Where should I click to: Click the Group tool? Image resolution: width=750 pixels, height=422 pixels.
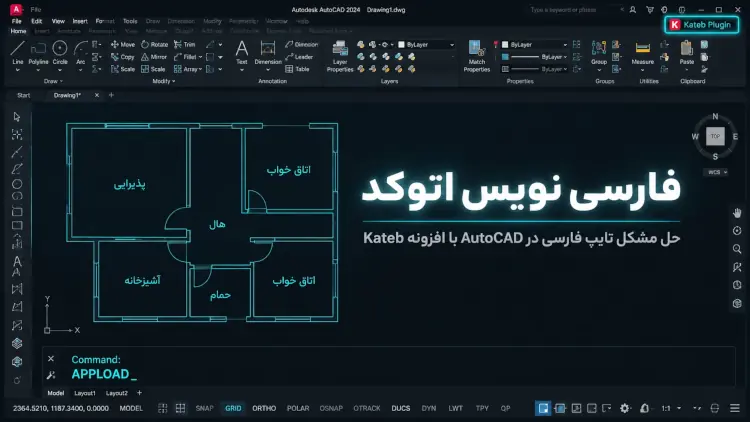(x=599, y=53)
